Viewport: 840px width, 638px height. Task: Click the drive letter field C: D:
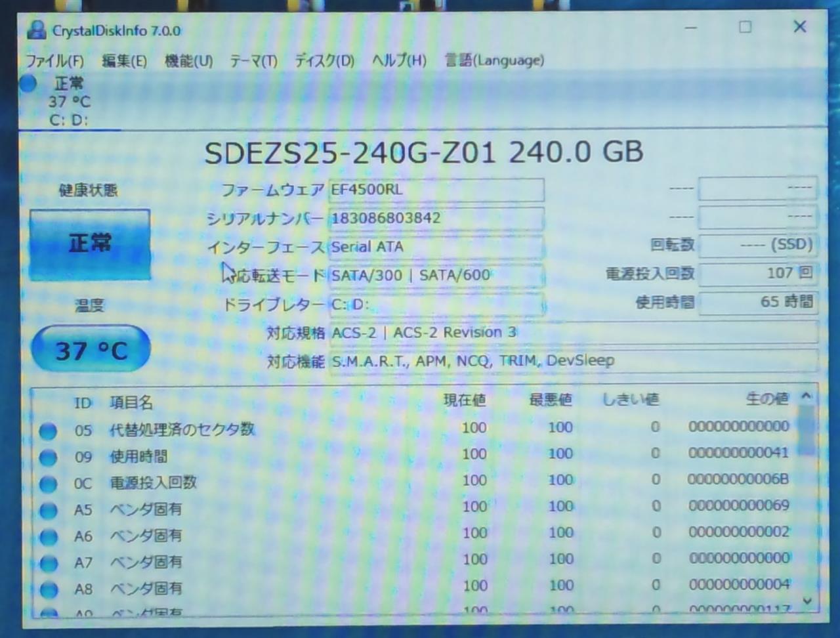coord(436,304)
